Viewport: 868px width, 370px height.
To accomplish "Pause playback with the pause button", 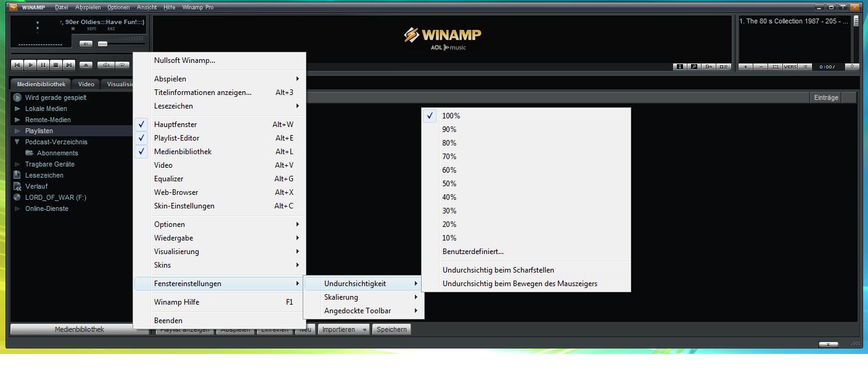I will [43, 65].
